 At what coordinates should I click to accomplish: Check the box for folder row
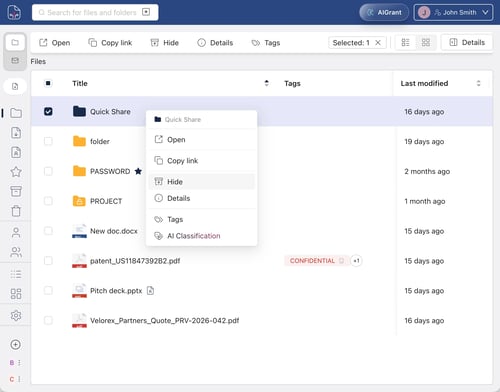coord(48,141)
